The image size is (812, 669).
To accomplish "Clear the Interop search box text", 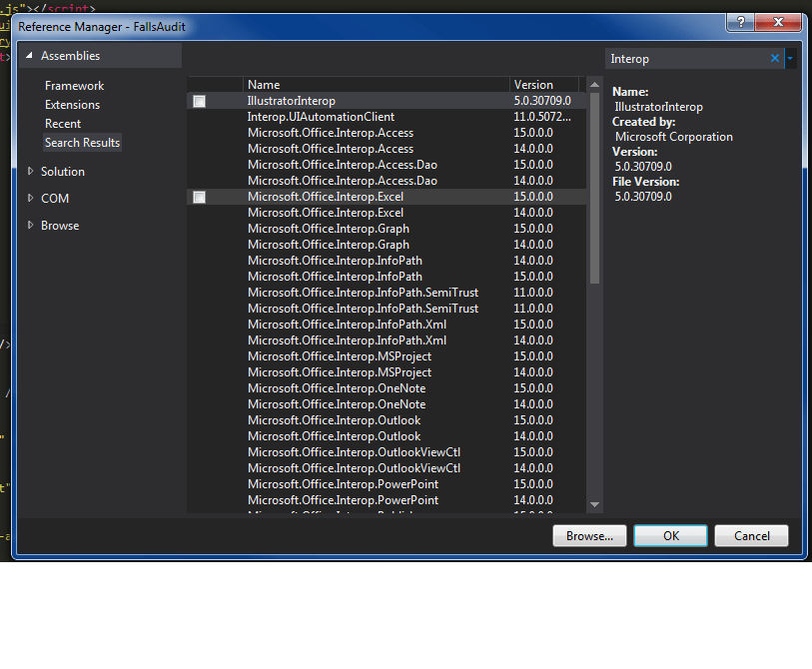I will point(775,59).
